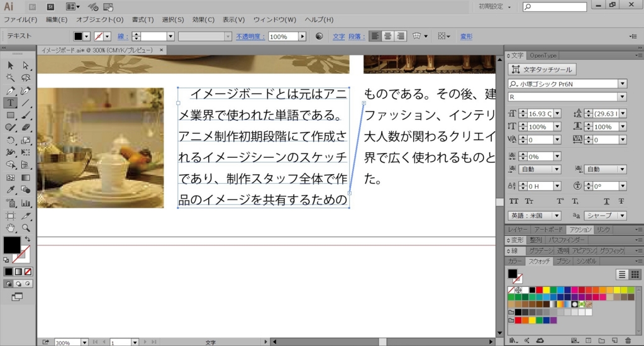Switch swatches to thumbnail grid view
The image size is (644, 346).
click(x=635, y=274)
